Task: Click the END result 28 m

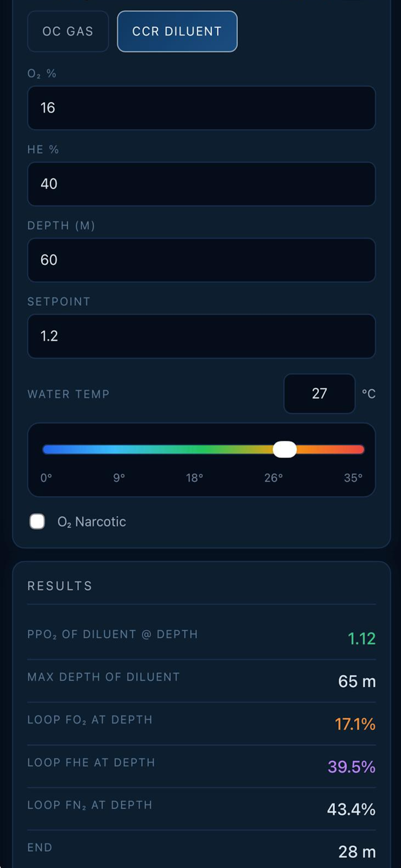Action: coord(357,852)
